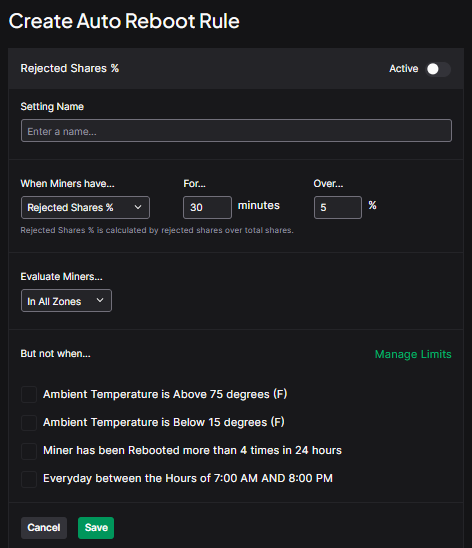472x548 pixels.
Task: Click the chevron arrow in In All Zones
Action: pyautogui.click(x=100, y=300)
